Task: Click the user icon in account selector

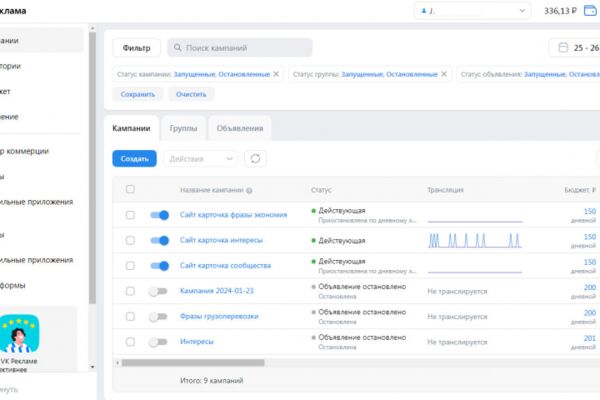Action: point(424,11)
